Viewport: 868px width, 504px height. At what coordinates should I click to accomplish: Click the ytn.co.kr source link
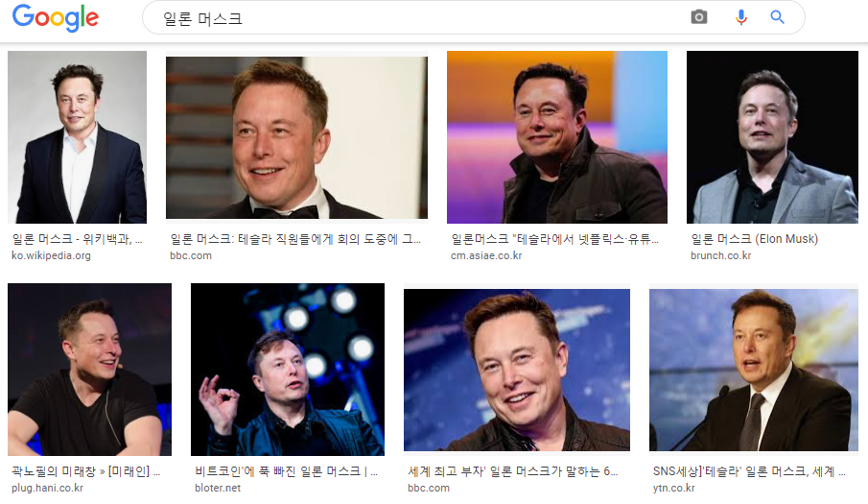click(x=673, y=488)
